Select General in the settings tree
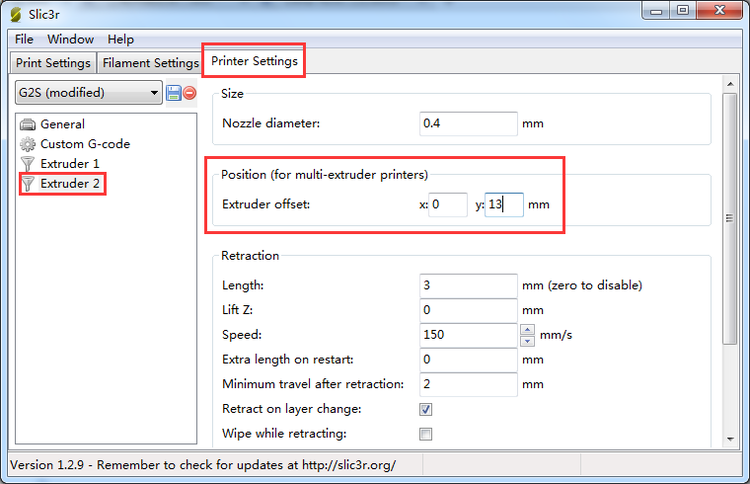Screen dimensions: 750x484 coord(62,124)
